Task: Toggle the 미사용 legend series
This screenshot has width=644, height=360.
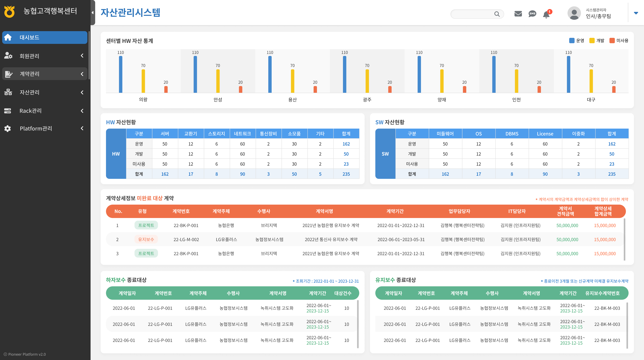Action: pos(619,41)
